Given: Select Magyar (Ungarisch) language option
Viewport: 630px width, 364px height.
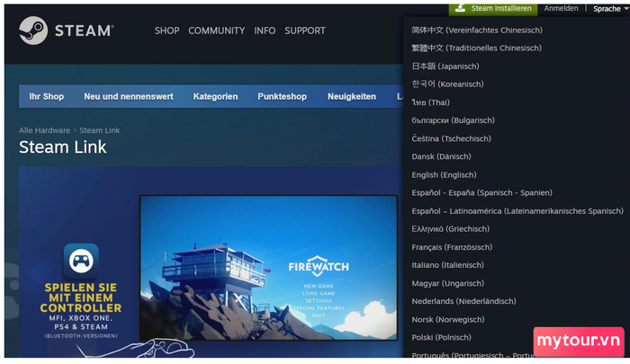Looking at the screenshot, I should point(447,283).
